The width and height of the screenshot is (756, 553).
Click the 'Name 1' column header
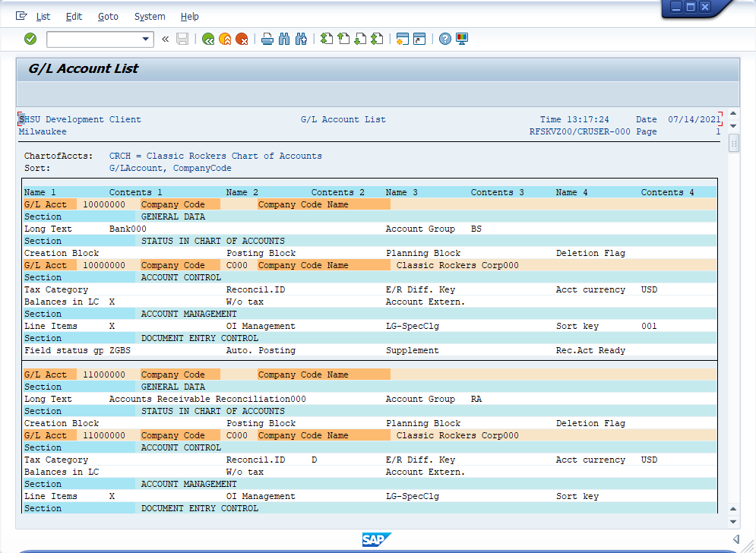coord(40,192)
